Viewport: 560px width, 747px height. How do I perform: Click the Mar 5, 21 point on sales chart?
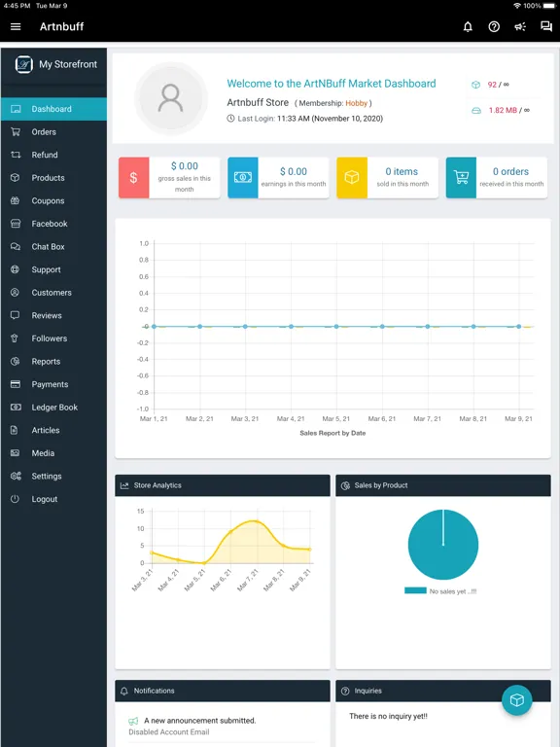click(x=336, y=327)
